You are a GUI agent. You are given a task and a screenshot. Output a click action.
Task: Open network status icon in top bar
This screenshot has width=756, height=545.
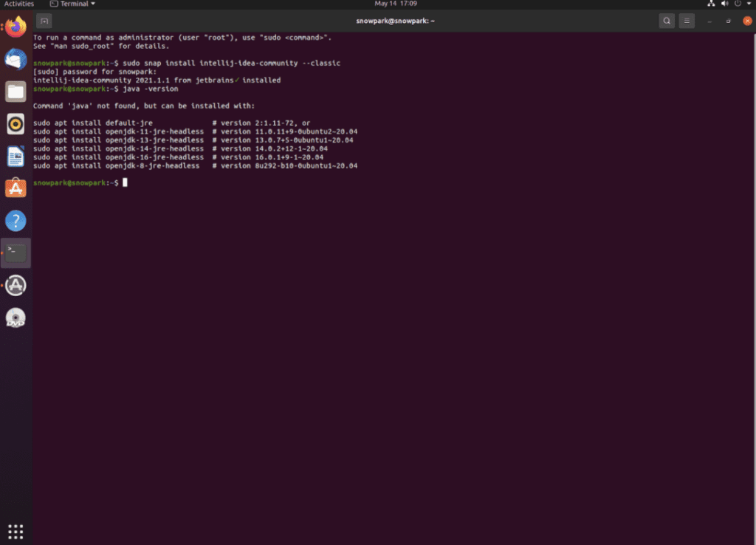click(x=711, y=4)
